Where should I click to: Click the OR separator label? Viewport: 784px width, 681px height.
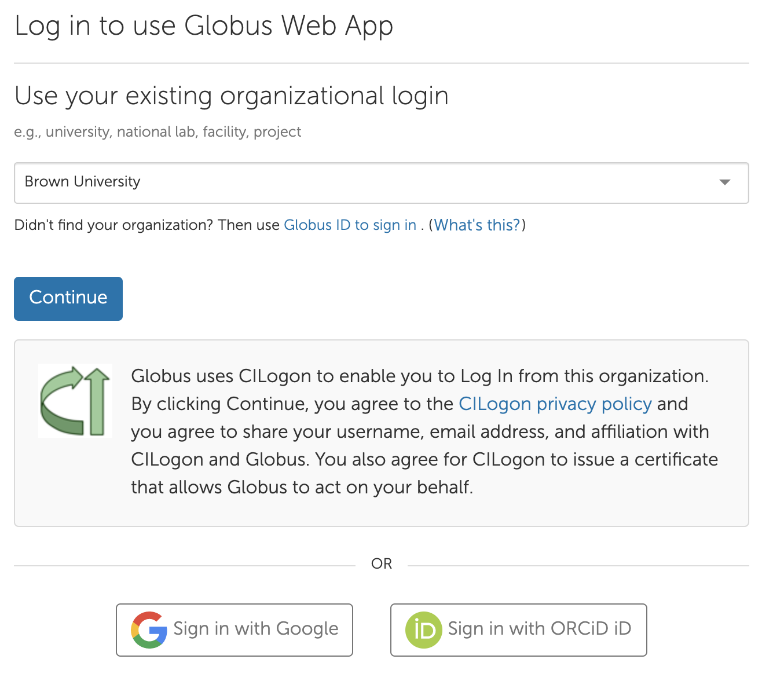pyautogui.click(x=382, y=564)
